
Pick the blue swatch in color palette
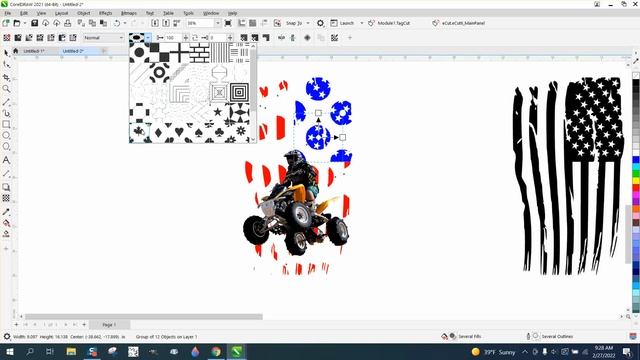[636, 160]
